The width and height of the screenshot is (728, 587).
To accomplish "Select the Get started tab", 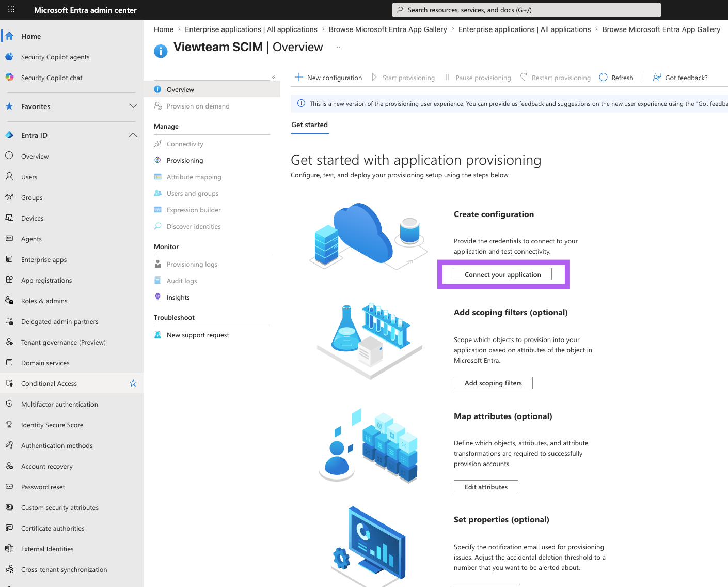I will [310, 125].
